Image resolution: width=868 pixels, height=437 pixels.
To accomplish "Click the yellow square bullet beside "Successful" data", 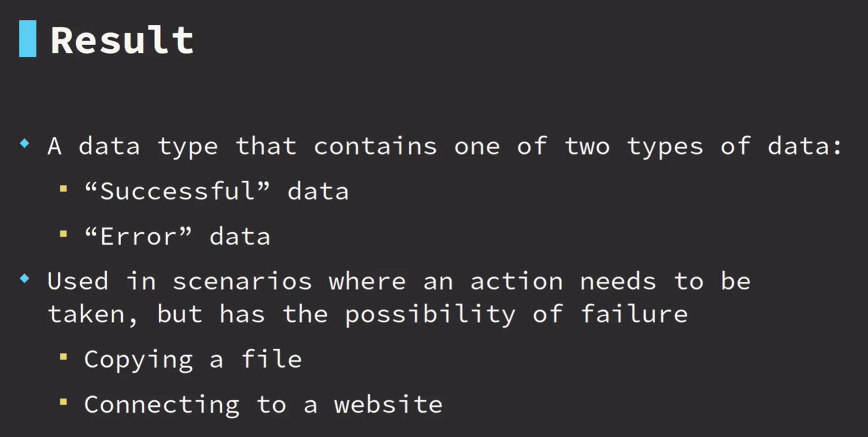I will tap(64, 189).
